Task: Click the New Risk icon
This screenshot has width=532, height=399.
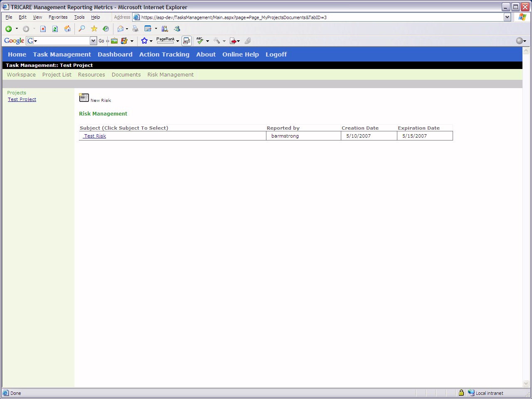Action: point(84,98)
